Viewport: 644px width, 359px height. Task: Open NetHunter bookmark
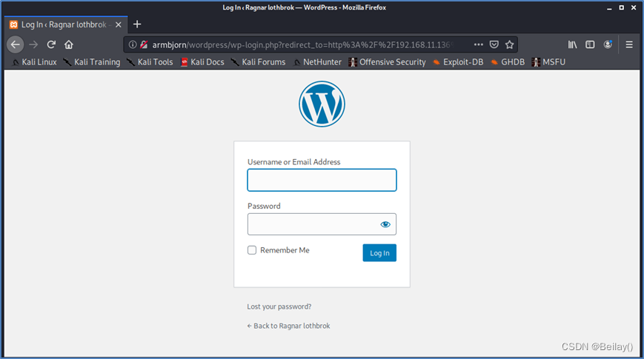click(x=317, y=62)
